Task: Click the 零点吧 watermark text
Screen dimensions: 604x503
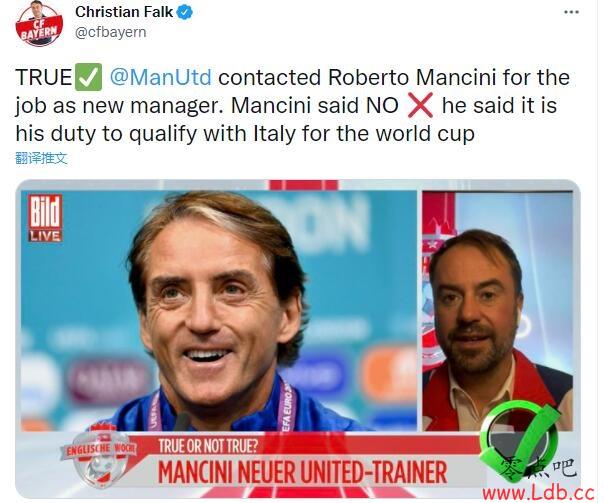Action: point(539,469)
